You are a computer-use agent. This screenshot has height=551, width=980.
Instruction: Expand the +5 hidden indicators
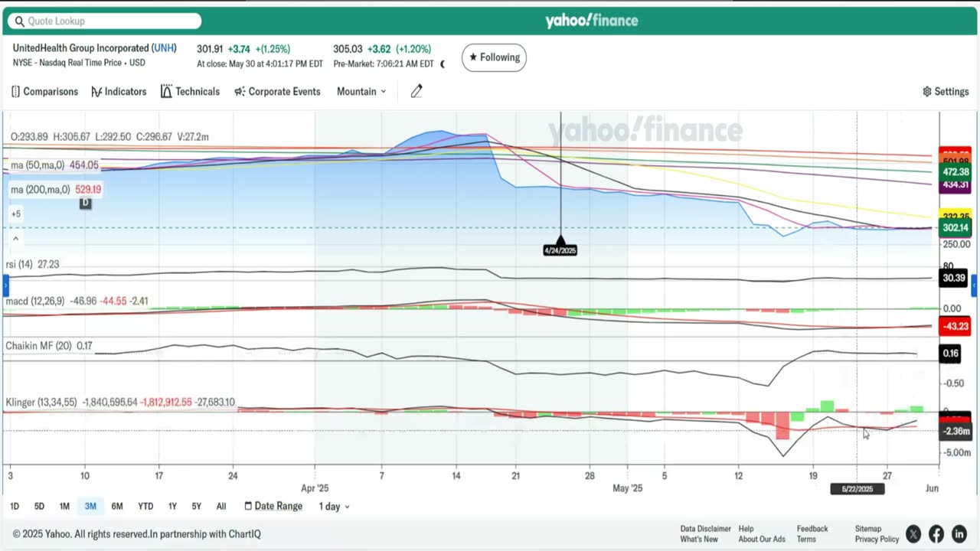[x=16, y=214]
